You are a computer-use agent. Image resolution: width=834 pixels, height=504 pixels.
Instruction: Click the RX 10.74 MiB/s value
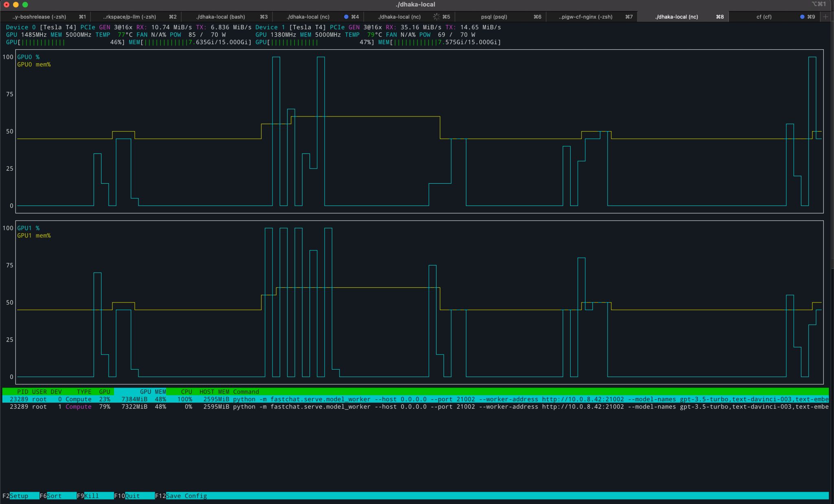[171, 27]
